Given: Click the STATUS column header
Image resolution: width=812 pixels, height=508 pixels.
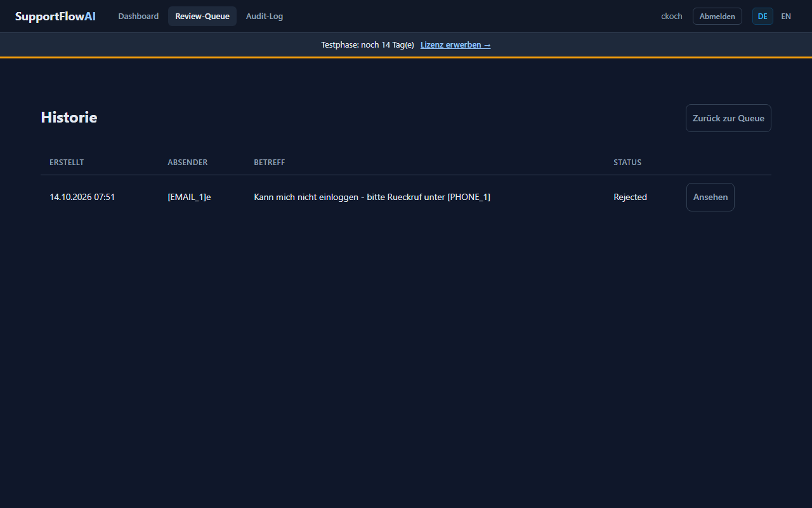Looking at the screenshot, I should click(627, 163).
